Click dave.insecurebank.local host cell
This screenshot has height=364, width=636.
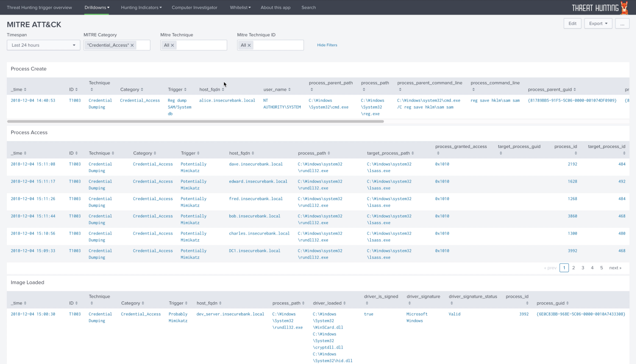click(256, 164)
